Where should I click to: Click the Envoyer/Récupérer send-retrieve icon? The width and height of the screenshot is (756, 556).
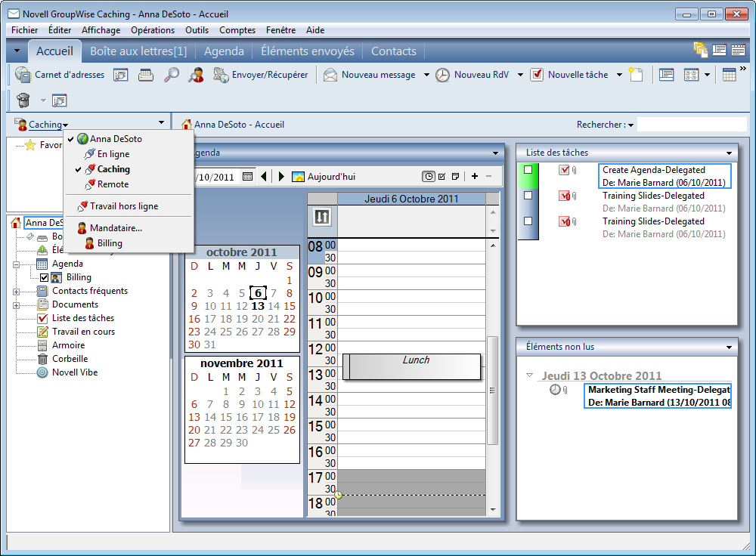221,75
